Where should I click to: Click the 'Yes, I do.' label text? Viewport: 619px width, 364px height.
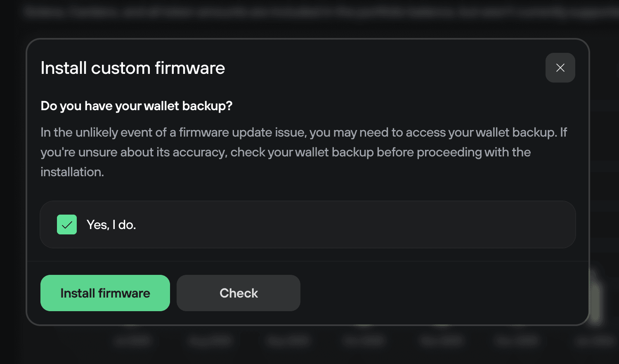111,225
